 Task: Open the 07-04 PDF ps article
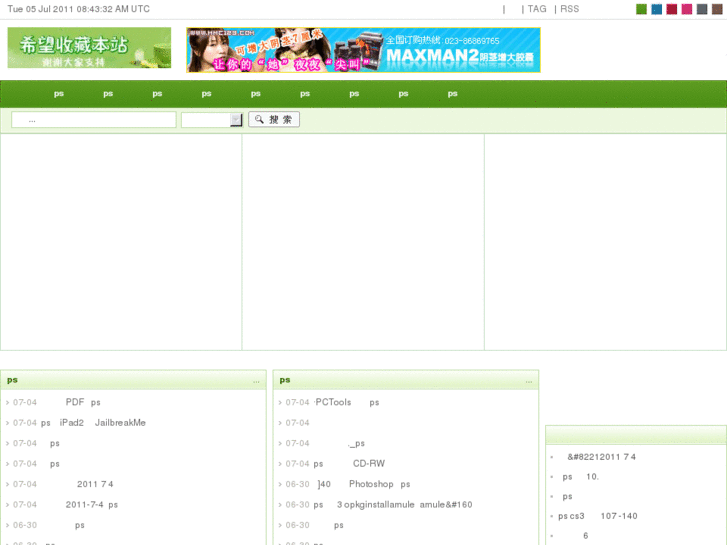[x=83, y=402]
